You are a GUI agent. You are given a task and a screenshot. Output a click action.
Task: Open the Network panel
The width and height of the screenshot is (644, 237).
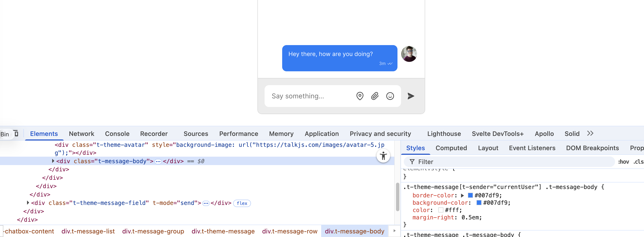[x=82, y=134]
